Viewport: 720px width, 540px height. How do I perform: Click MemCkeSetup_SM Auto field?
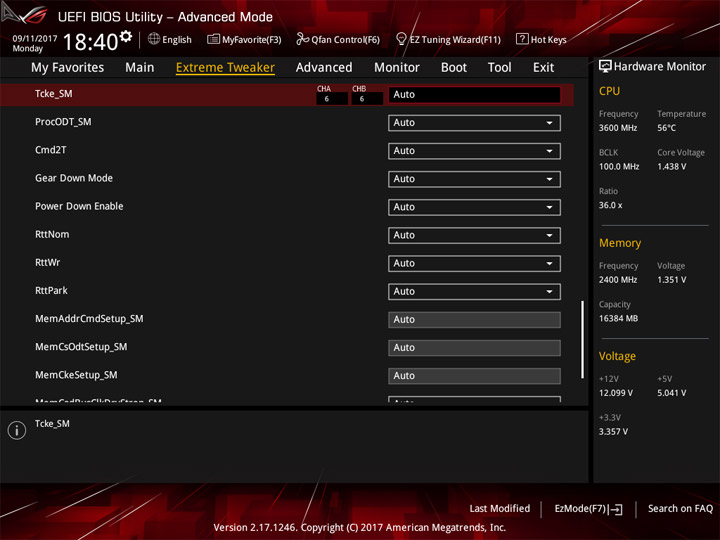pyautogui.click(x=474, y=376)
